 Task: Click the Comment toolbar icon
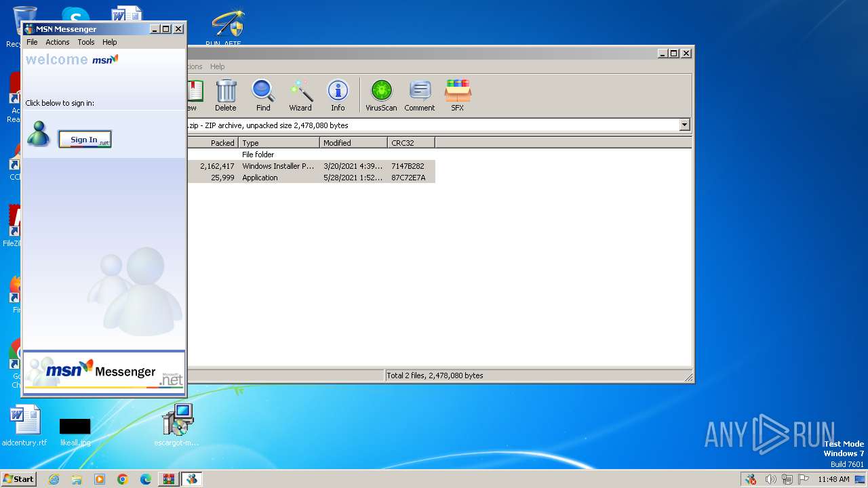tap(420, 95)
